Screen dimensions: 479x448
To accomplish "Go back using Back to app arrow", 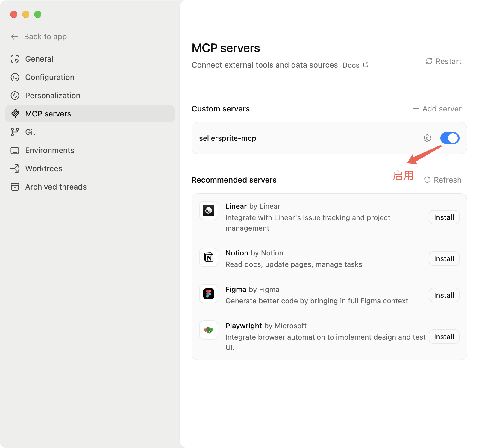I will [x=14, y=37].
